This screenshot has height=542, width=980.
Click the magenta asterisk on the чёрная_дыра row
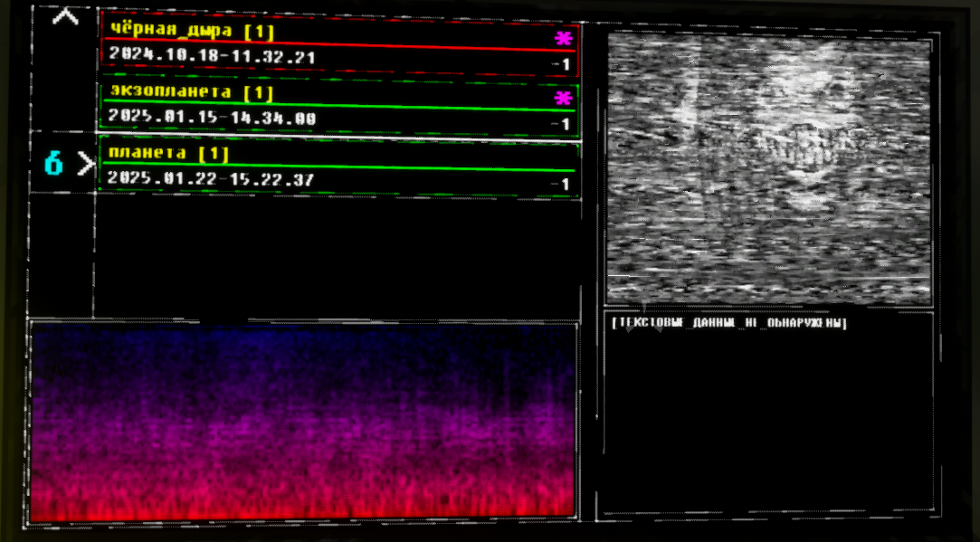[563, 39]
